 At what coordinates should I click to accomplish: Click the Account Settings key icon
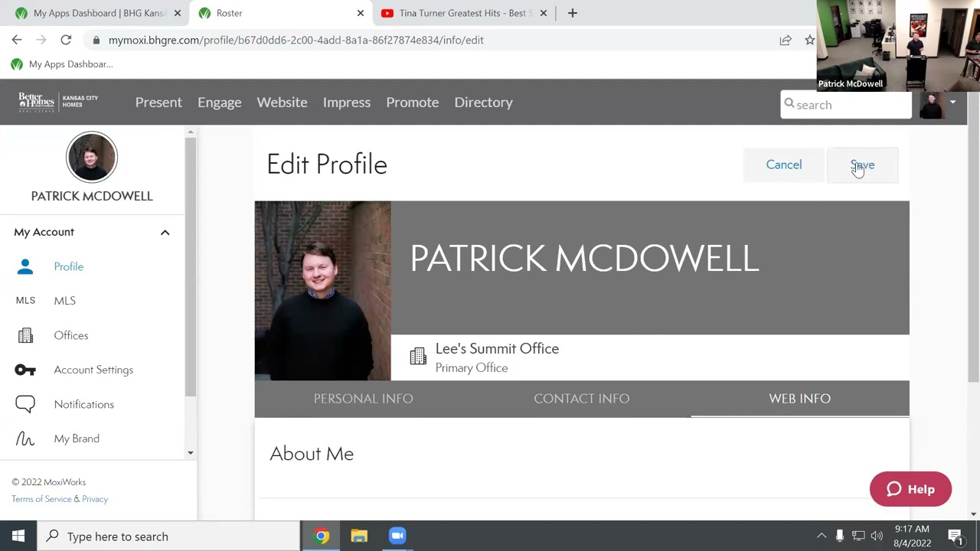point(25,370)
